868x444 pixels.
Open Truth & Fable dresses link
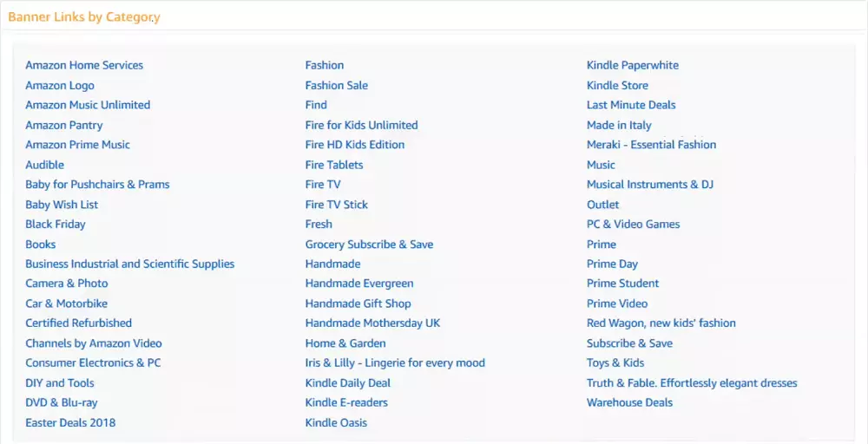pyautogui.click(x=692, y=382)
